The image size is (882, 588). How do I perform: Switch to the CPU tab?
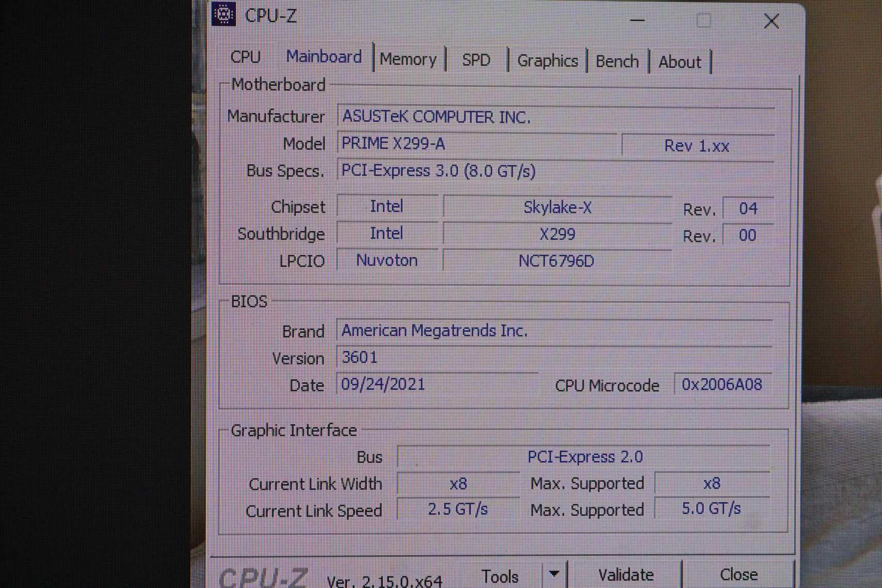click(246, 57)
